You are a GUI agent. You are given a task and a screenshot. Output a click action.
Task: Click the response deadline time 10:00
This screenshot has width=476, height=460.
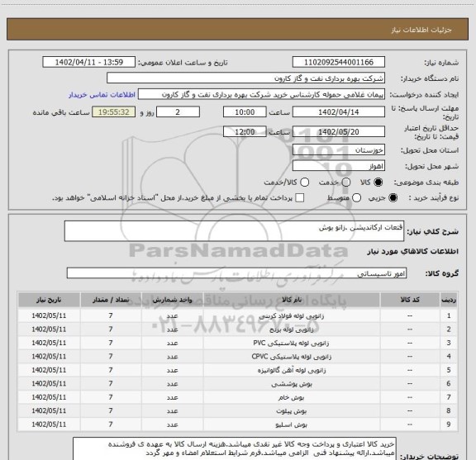click(245, 112)
